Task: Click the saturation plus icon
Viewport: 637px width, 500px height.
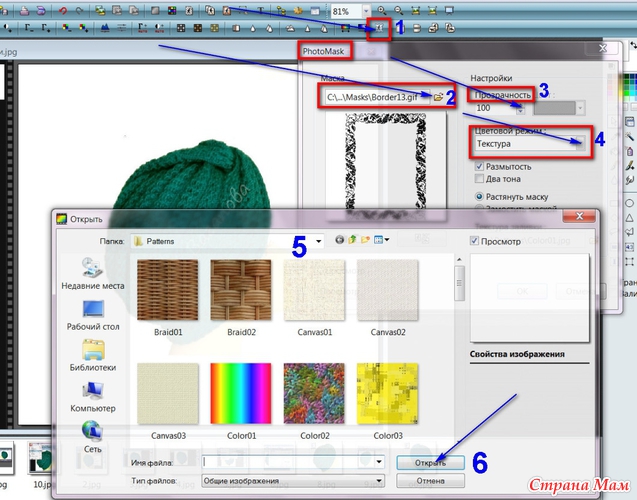Action: coord(84,28)
